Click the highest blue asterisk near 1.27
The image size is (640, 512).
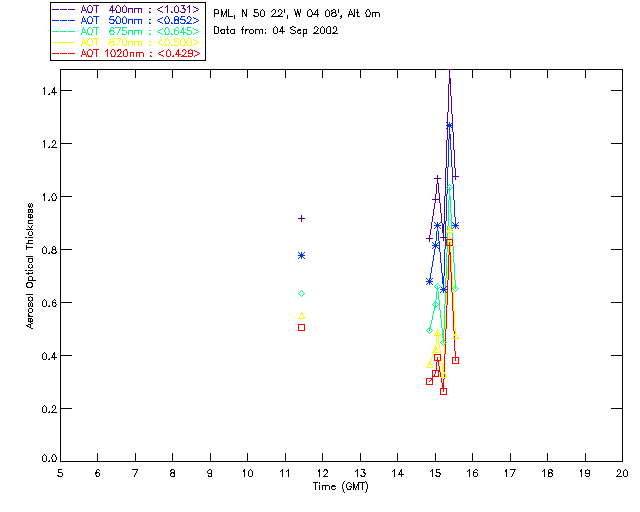click(x=449, y=126)
